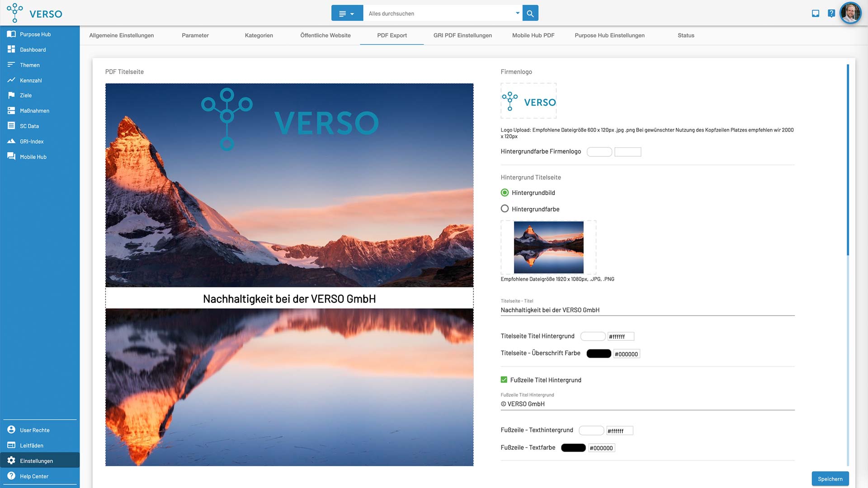868x488 pixels.
Task: Open the Öffentliche Website tab
Action: [x=325, y=35]
